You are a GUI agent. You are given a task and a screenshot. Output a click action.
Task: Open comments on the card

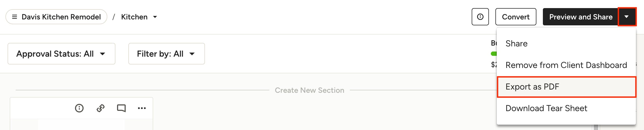point(121,108)
